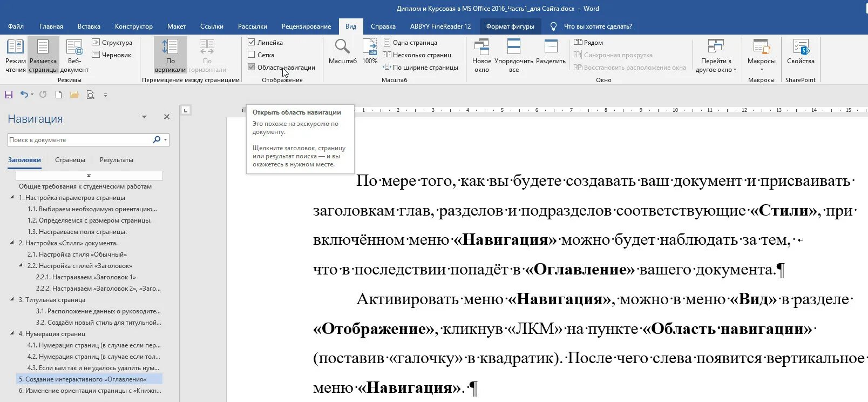The height and width of the screenshot is (402, 868).
Task: Toggle the Ruler checkbox (Линейка)
Action: (251, 42)
